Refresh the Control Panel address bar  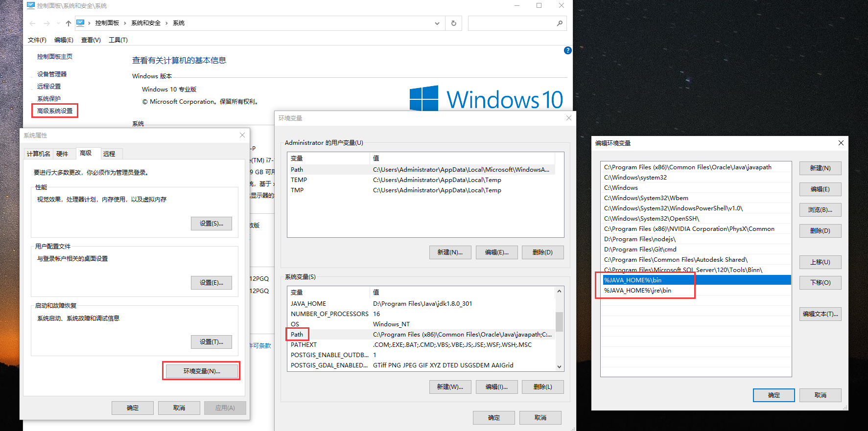[454, 23]
